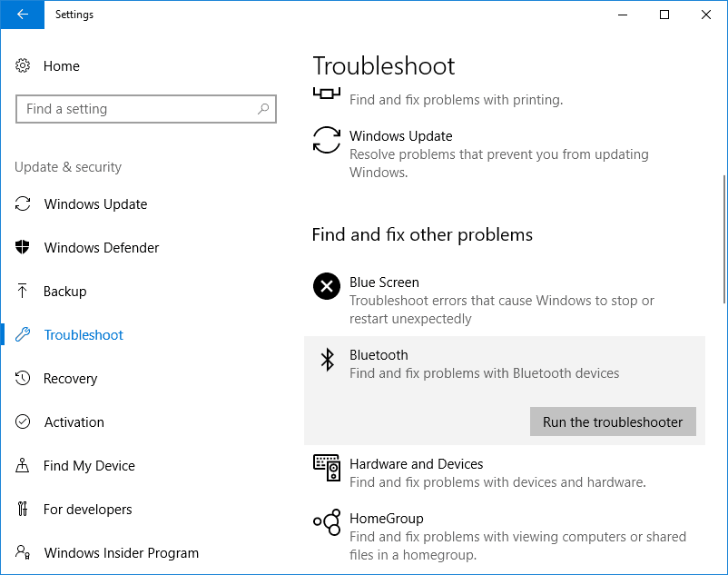The image size is (728, 575).
Task: Select the Home gear icon
Action: tap(23, 65)
